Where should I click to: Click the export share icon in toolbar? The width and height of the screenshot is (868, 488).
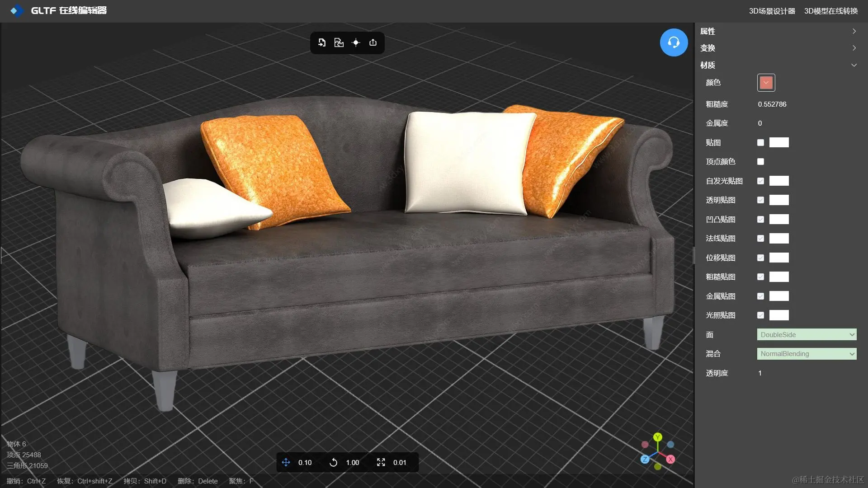[x=373, y=42]
